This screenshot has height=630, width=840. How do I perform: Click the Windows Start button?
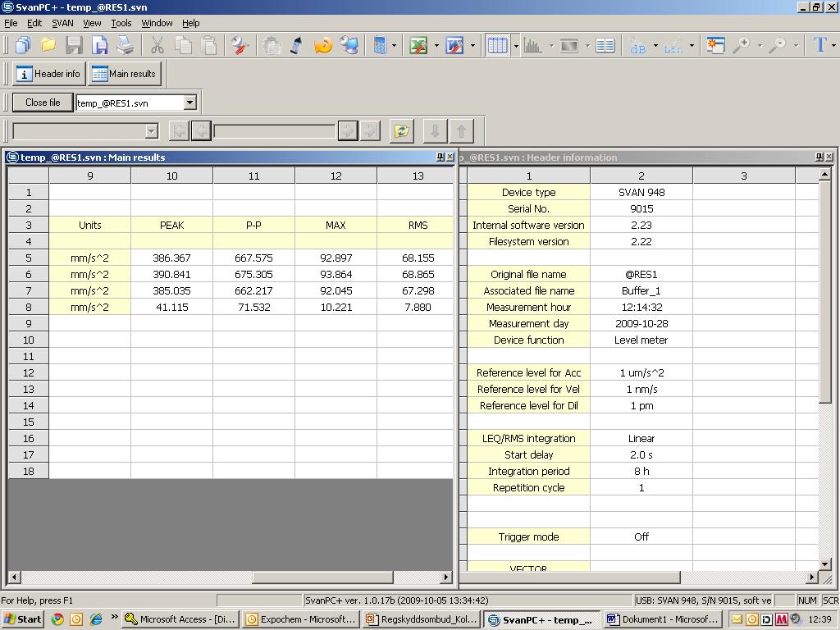pyautogui.click(x=22, y=619)
